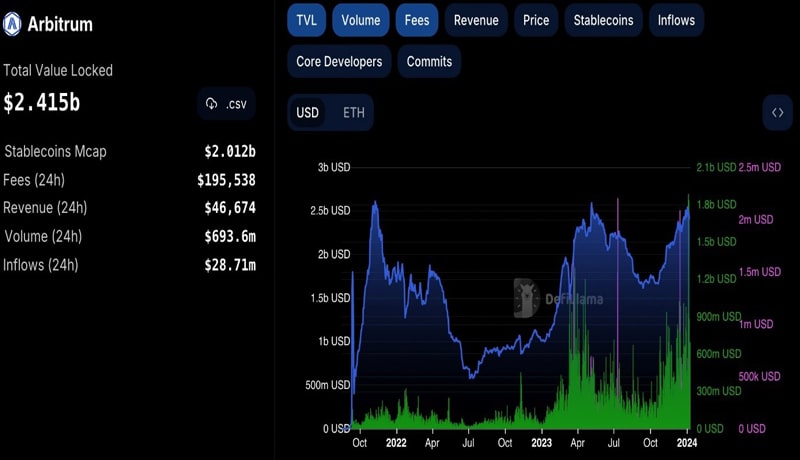Toggle the Volume chart series
Image resolution: width=800 pixels, height=460 pixels.
(361, 20)
